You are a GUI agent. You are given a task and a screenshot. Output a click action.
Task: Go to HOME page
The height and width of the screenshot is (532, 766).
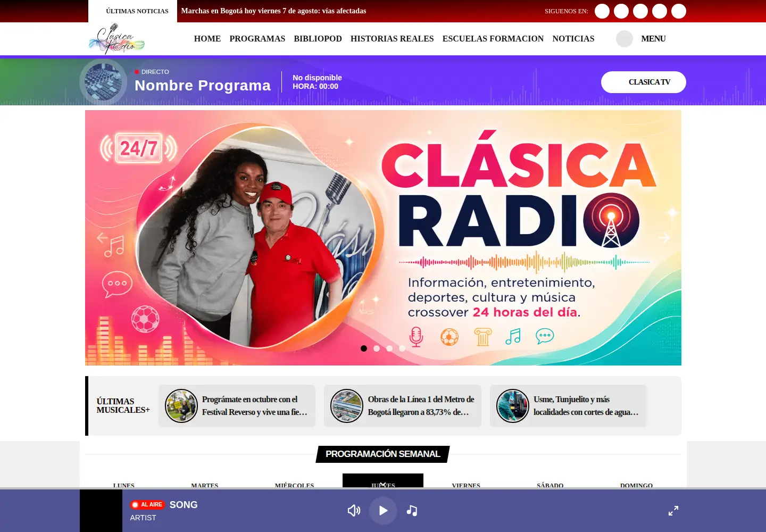click(x=207, y=39)
